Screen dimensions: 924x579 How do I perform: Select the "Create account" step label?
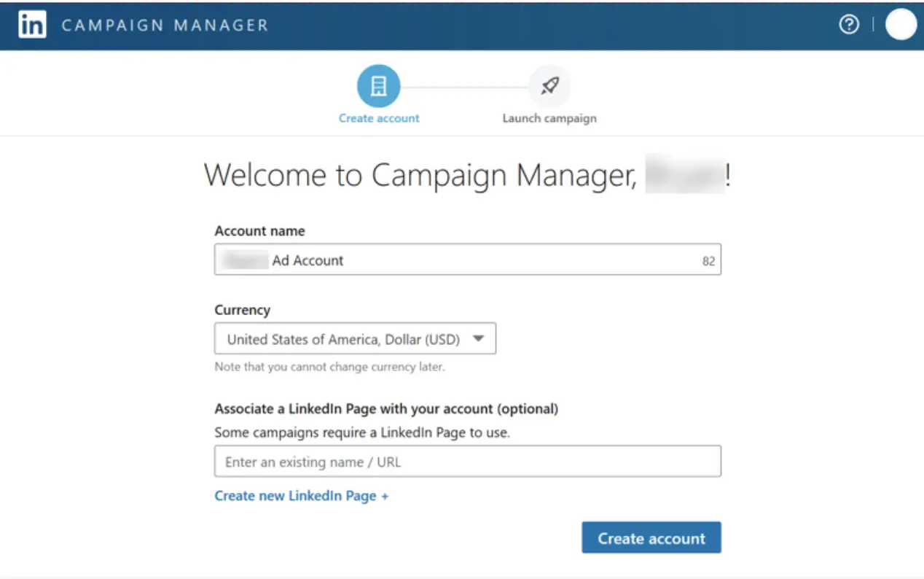pos(378,117)
